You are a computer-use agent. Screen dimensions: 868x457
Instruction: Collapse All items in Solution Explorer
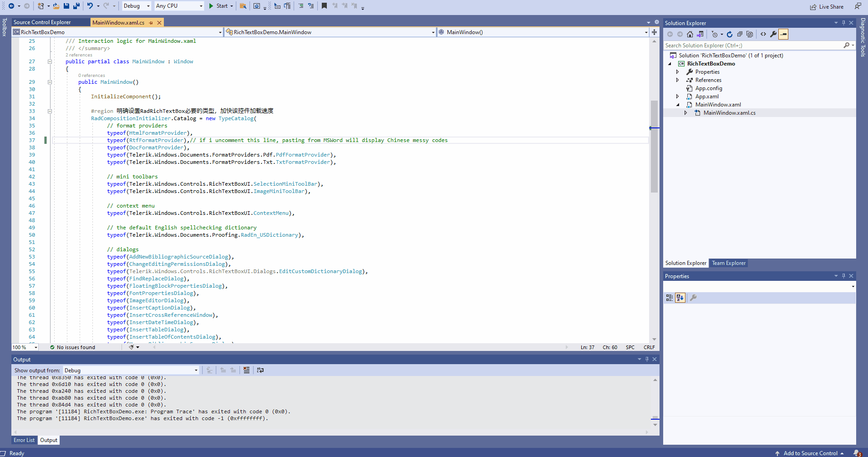tap(740, 34)
